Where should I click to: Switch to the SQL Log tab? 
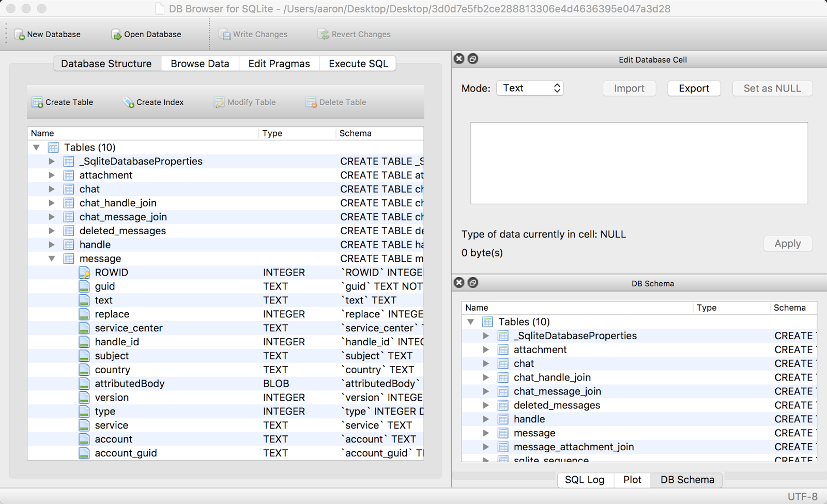click(585, 480)
